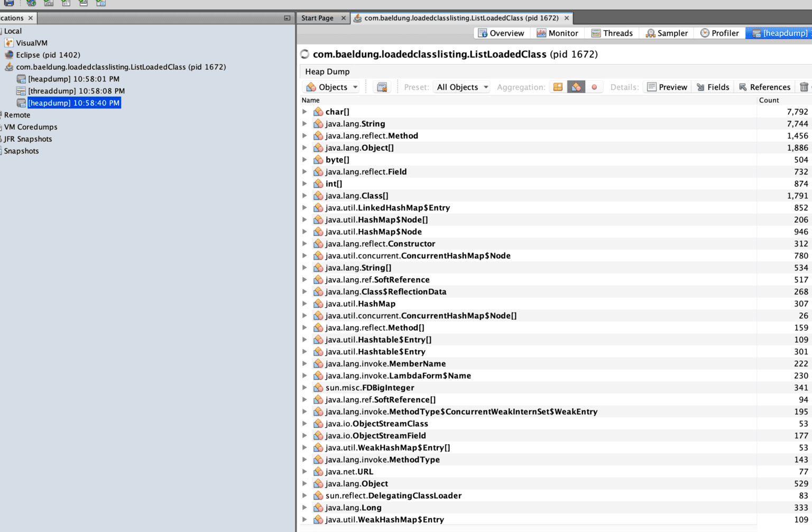Open the All Objects preset dropdown
The height and width of the screenshot is (532, 812).
pyautogui.click(x=461, y=87)
